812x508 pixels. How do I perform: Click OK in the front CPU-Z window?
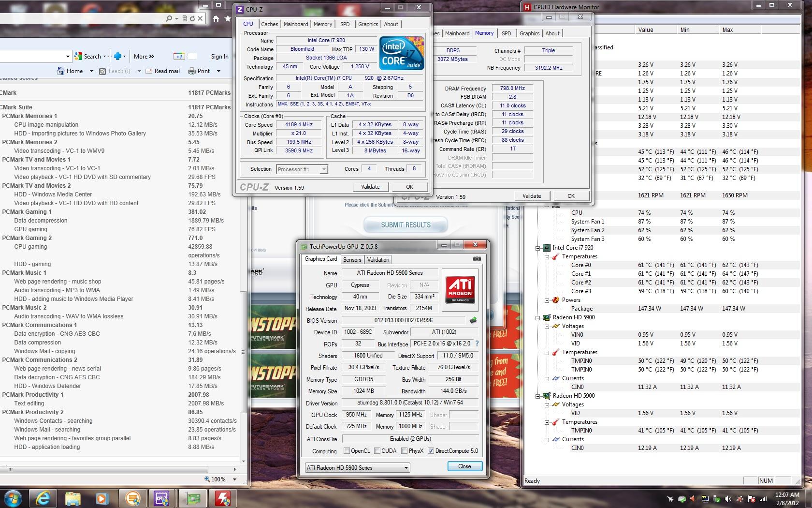409,187
